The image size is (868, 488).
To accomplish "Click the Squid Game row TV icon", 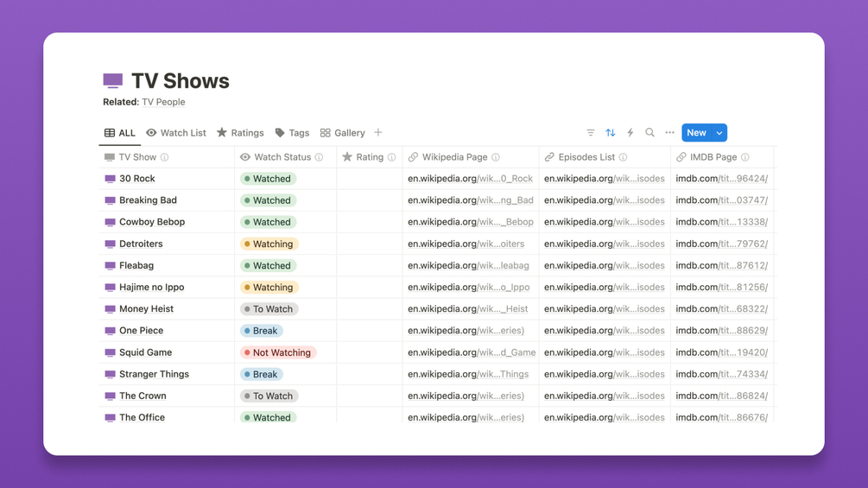I will point(111,352).
